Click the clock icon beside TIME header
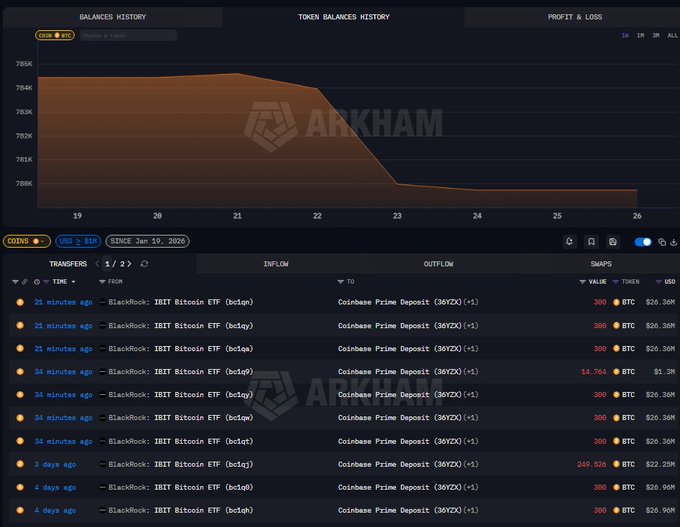Image resolution: width=680 pixels, height=527 pixels. 37,282
